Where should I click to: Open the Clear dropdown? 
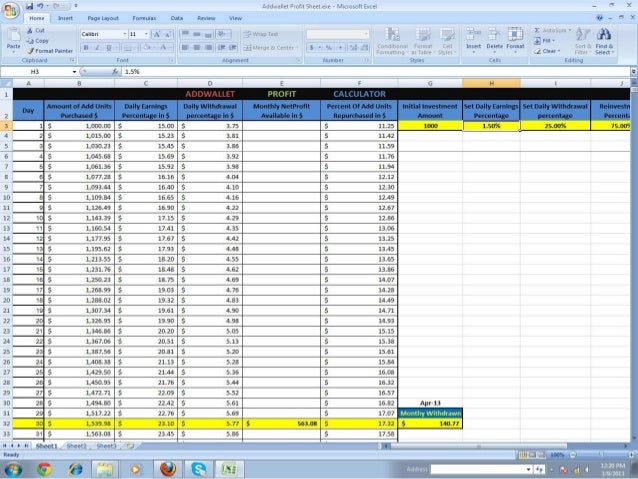pos(559,51)
